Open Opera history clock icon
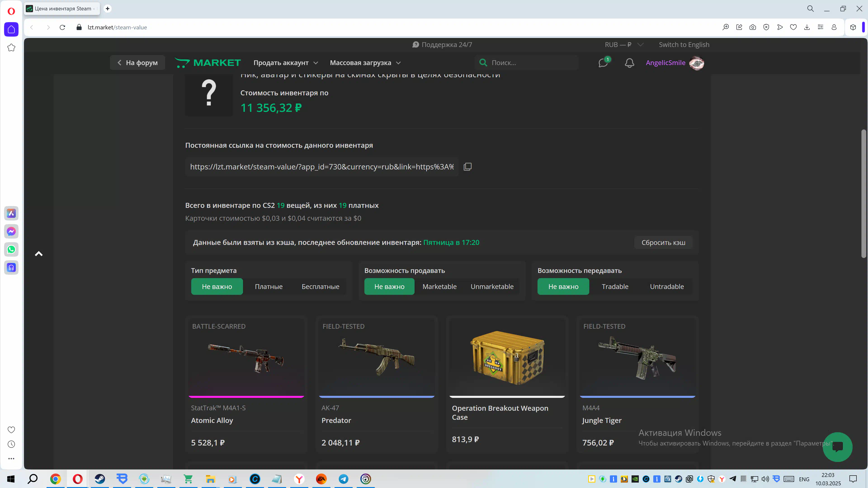Screen dimensions: 868x488 tap(11, 444)
